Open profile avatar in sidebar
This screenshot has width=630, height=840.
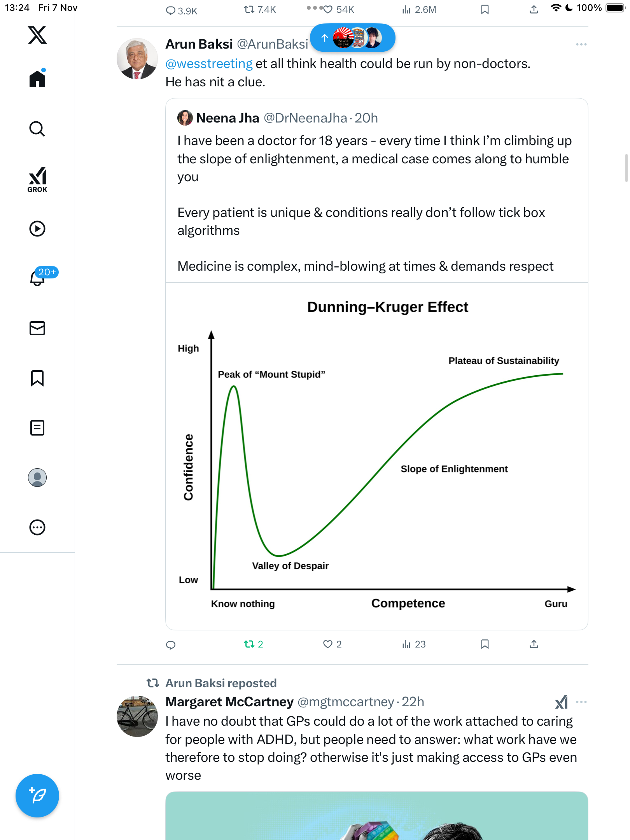37,478
